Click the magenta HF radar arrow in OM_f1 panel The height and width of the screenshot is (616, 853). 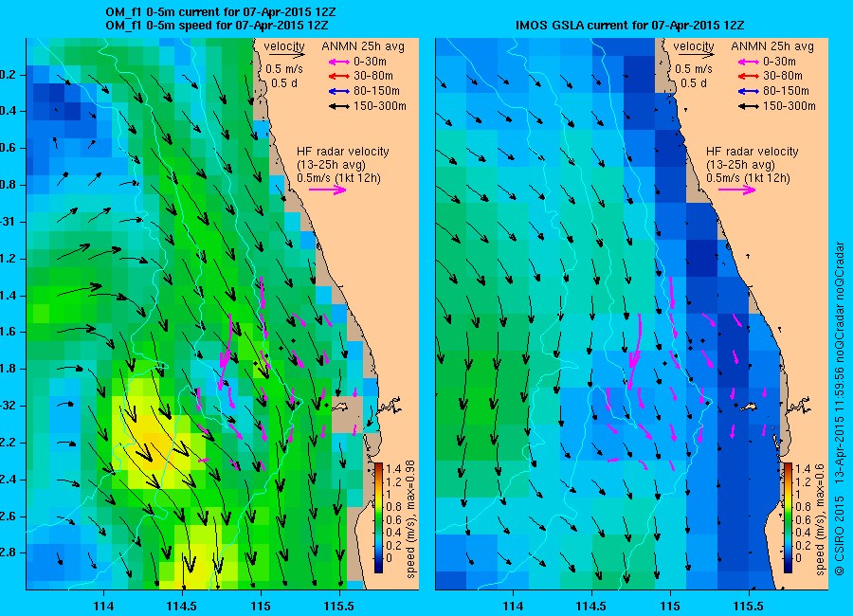pos(328,190)
